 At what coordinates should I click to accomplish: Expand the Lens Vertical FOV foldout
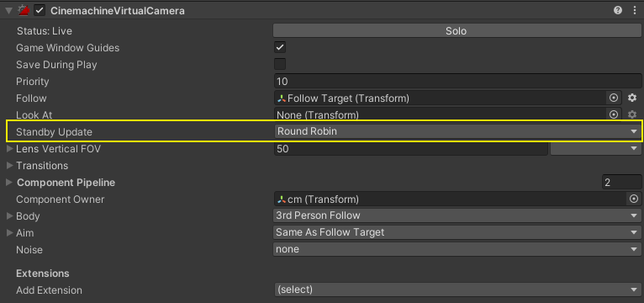tap(9, 149)
